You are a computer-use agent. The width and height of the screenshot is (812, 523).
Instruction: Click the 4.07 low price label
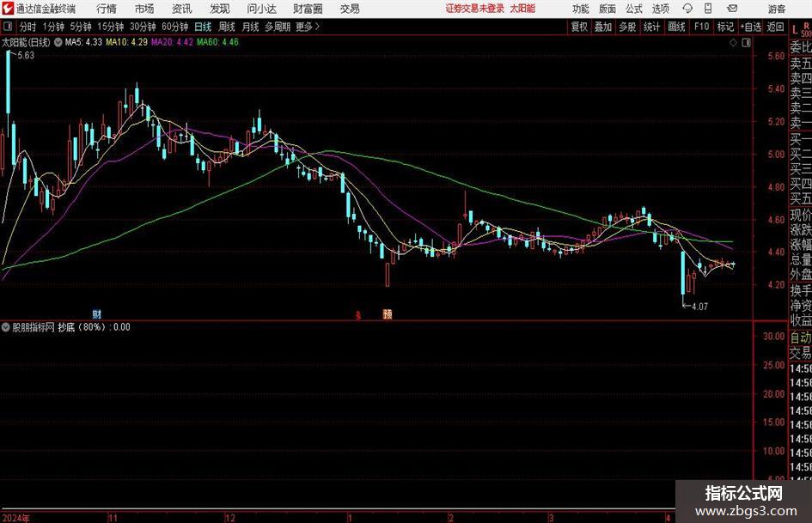[x=699, y=307]
